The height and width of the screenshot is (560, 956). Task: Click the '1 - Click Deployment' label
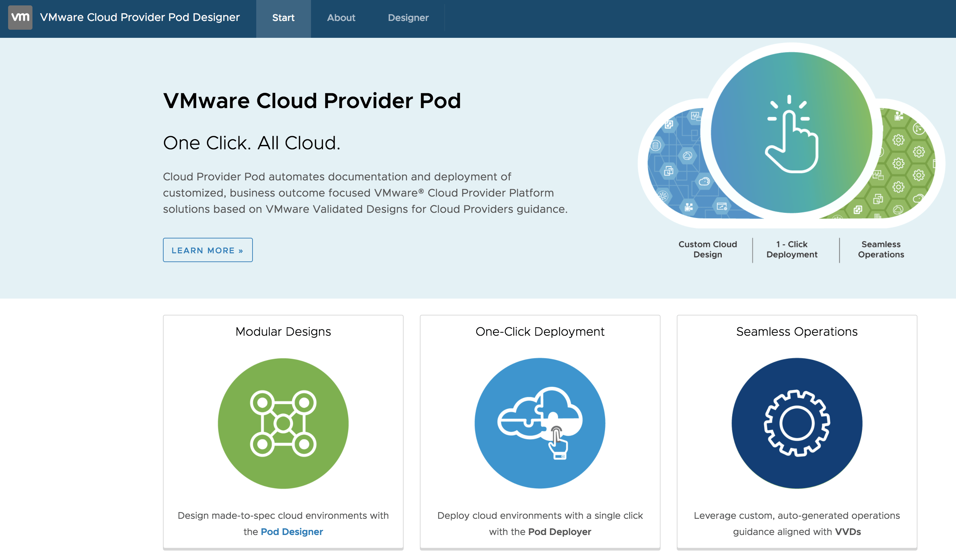[x=792, y=249]
